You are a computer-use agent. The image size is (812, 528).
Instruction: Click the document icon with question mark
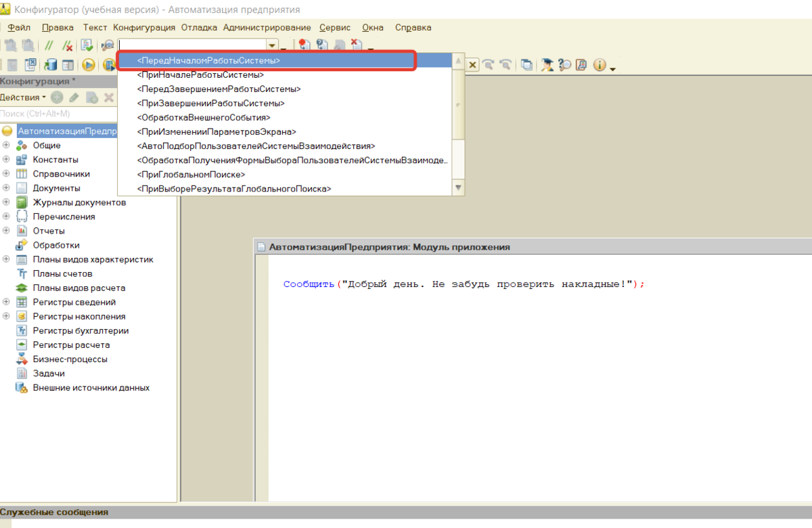pyautogui.click(x=322, y=45)
